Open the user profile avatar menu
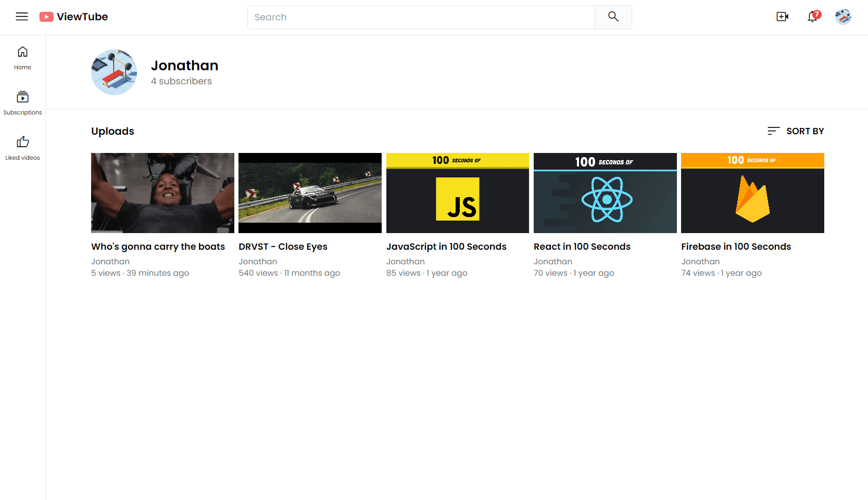The image size is (868, 500). [x=843, y=17]
